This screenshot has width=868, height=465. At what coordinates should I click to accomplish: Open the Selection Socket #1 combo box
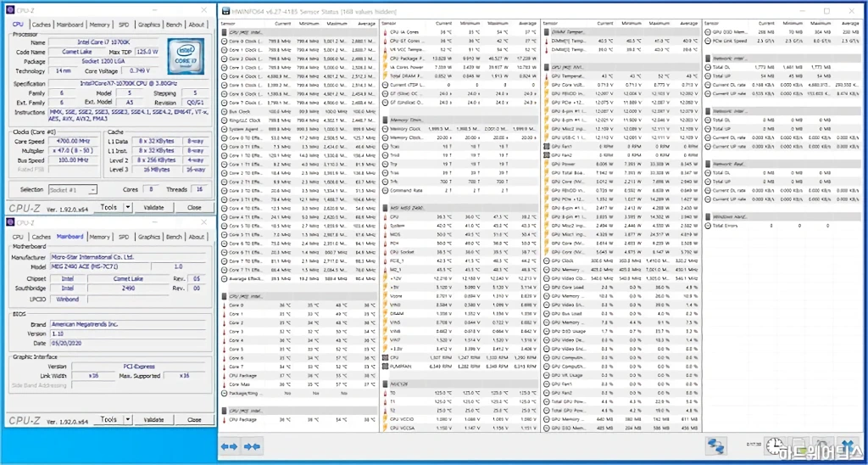(73, 189)
